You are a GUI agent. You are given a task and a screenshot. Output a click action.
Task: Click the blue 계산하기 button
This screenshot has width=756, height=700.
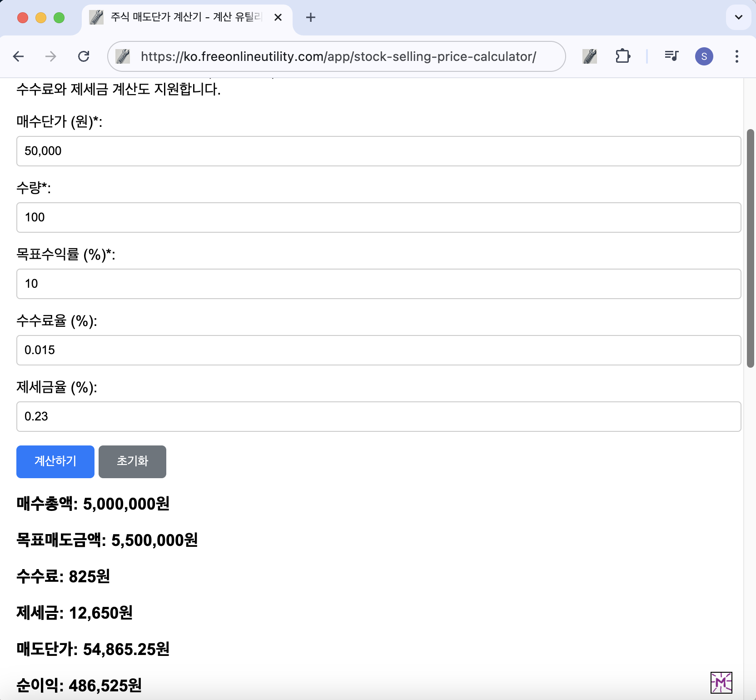click(x=55, y=461)
